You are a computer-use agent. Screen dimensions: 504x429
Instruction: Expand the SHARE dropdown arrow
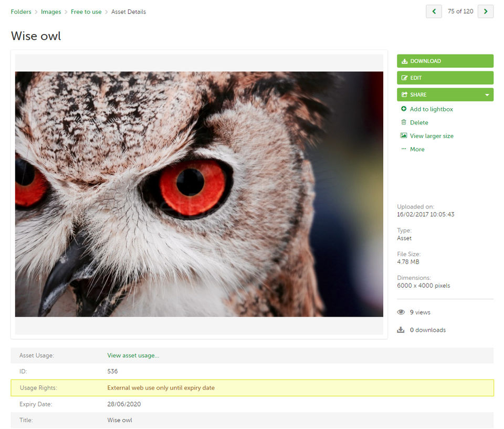click(x=487, y=95)
